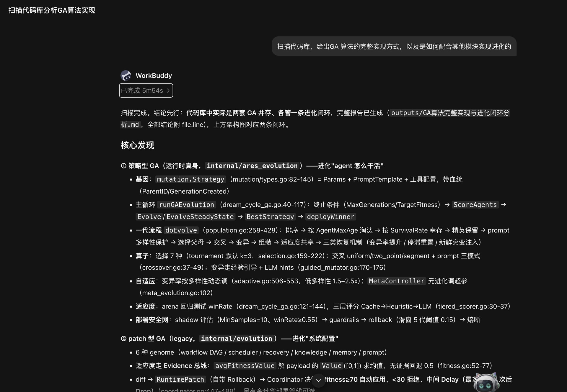Click the user message bubble about 扫描代码库
The width and height of the screenshot is (567, 392).
394,46
